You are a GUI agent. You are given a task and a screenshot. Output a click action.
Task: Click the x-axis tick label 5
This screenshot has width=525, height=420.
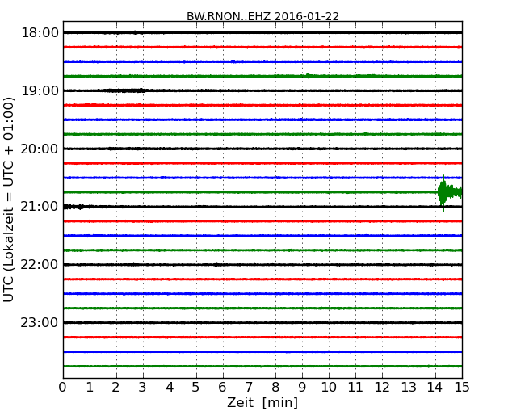click(x=196, y=387)
